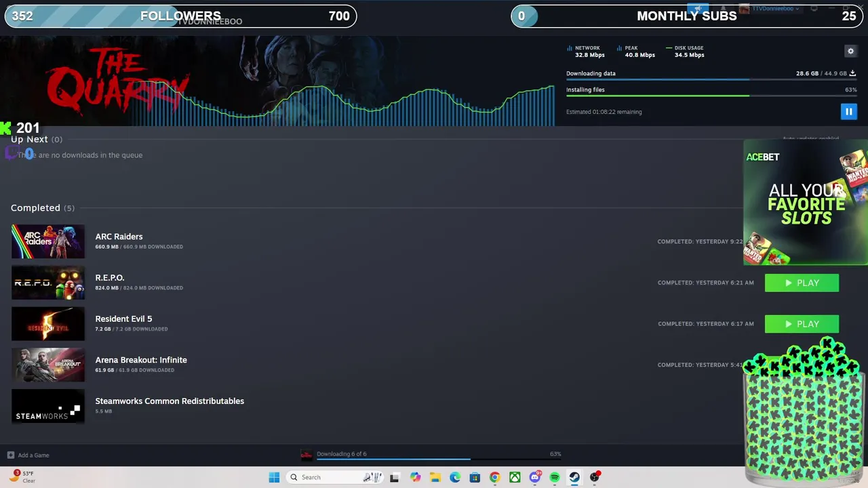The image size is (868, 488).
Task: Click Up Next section header
Action: click(37, 139)
